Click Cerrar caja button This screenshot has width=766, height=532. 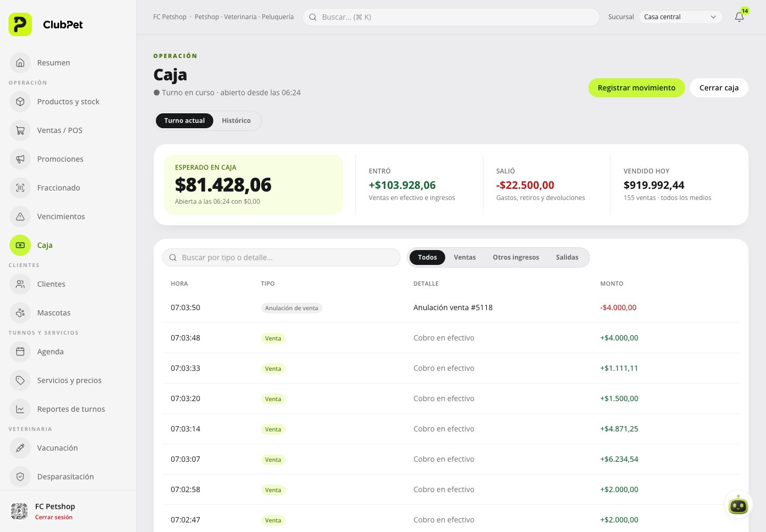pyautogui.click(x=719, y=88)
